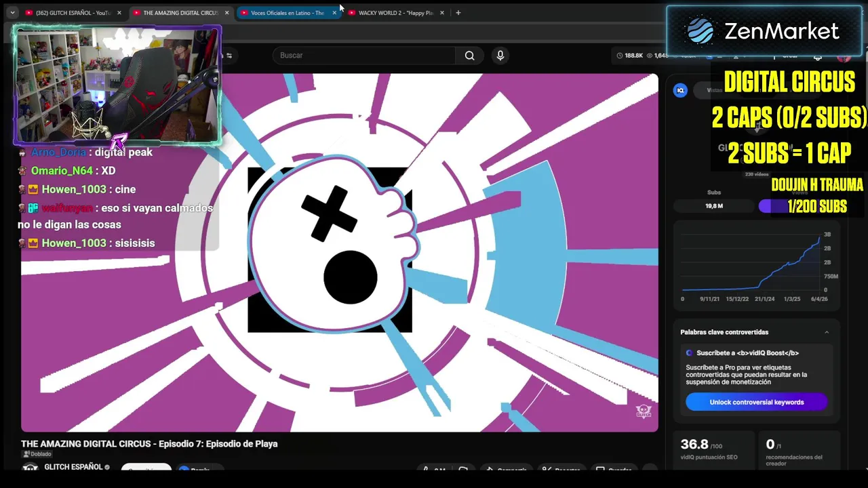
Task: Open the GLITCH ESPAÑOL channel name link
Action: (73, 467)
